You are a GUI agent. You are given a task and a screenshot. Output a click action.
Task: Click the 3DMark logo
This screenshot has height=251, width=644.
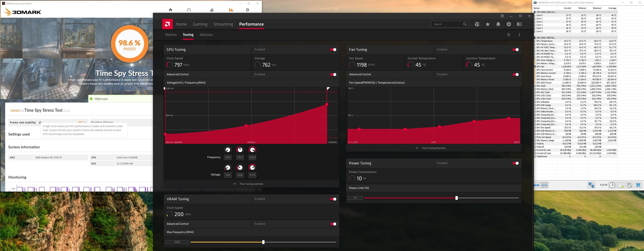[x=23, y=12]
